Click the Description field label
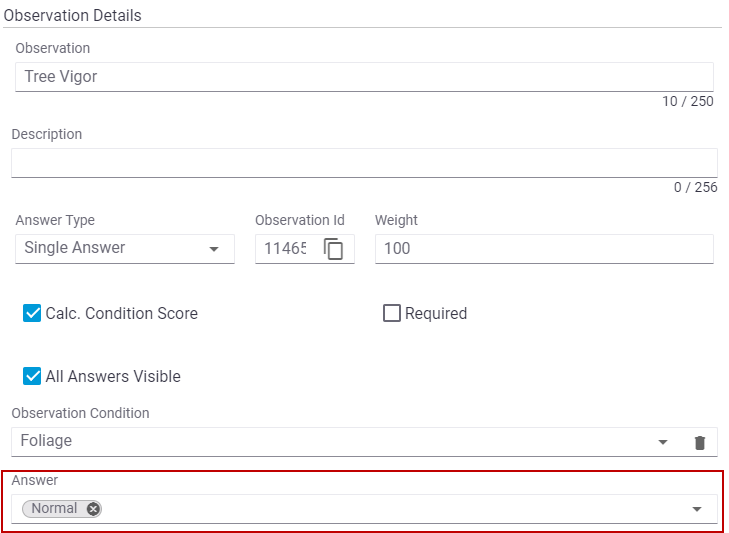The width and height of the screenshot is (729, 533). pos(46,134)
